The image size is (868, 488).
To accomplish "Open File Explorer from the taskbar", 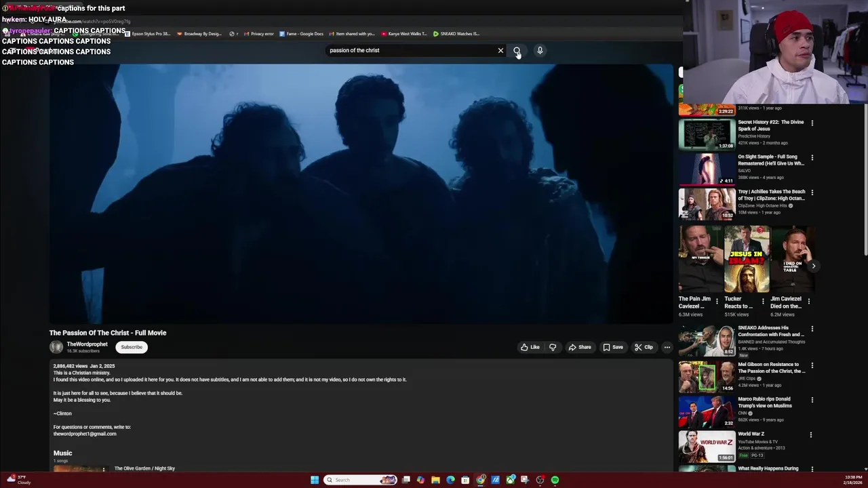I will pos(435,480).
